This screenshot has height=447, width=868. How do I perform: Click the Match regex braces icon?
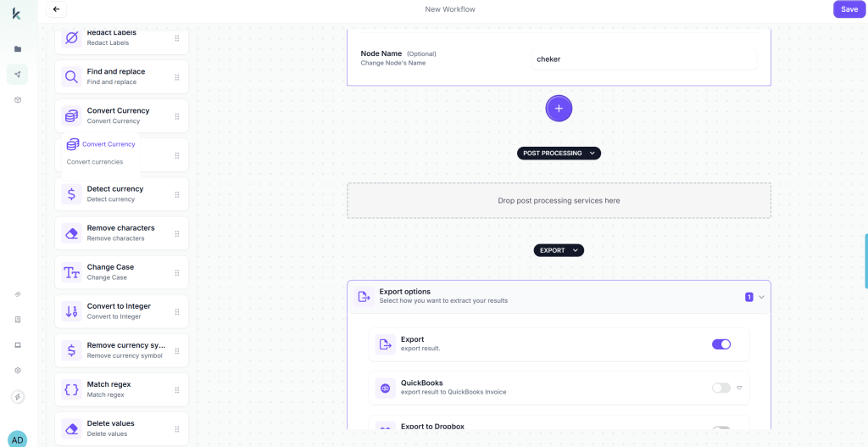(x=71, y=389)
